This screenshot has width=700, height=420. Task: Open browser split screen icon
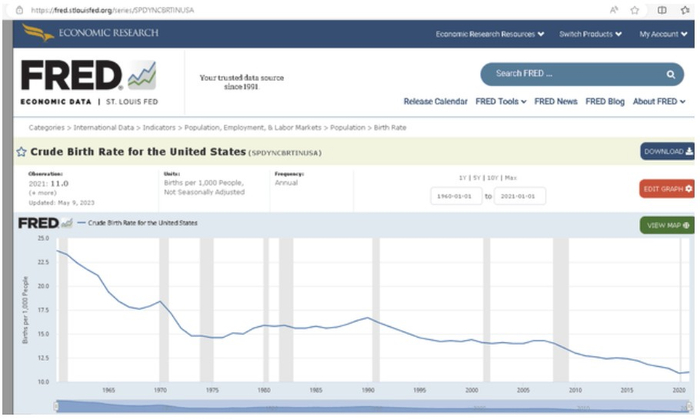point(661,9)
